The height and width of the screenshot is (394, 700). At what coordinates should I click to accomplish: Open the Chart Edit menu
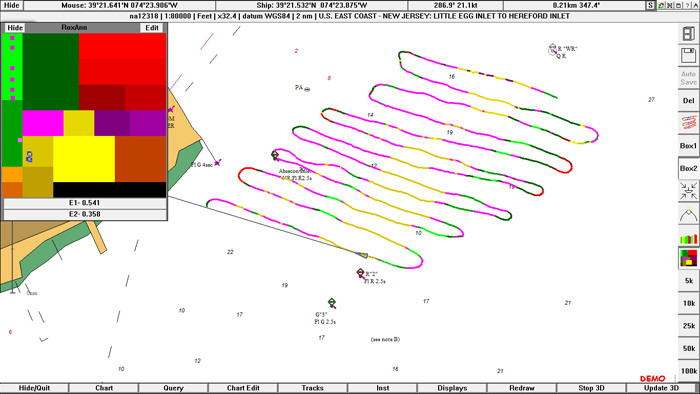[x=243, y=388]
